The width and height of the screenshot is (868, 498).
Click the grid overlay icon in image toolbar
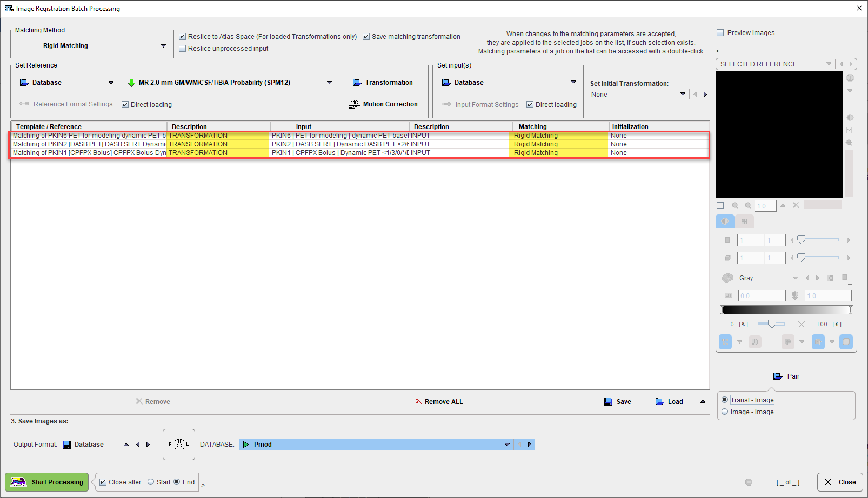pyautogui.click(x=788, y=342)
